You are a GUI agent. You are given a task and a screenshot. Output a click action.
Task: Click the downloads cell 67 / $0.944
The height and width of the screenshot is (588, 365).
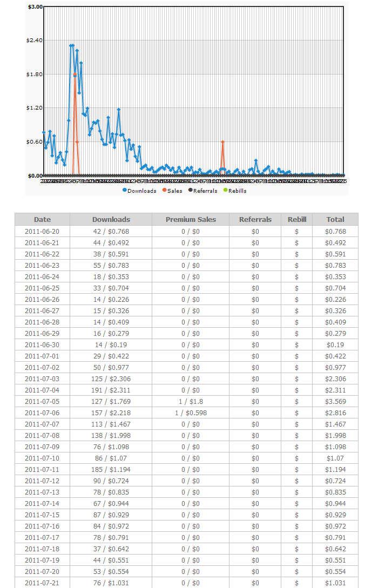coord(111,503)
